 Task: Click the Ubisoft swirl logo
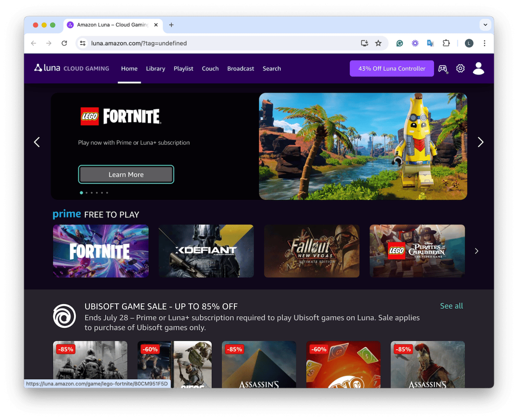click(64, 316)
